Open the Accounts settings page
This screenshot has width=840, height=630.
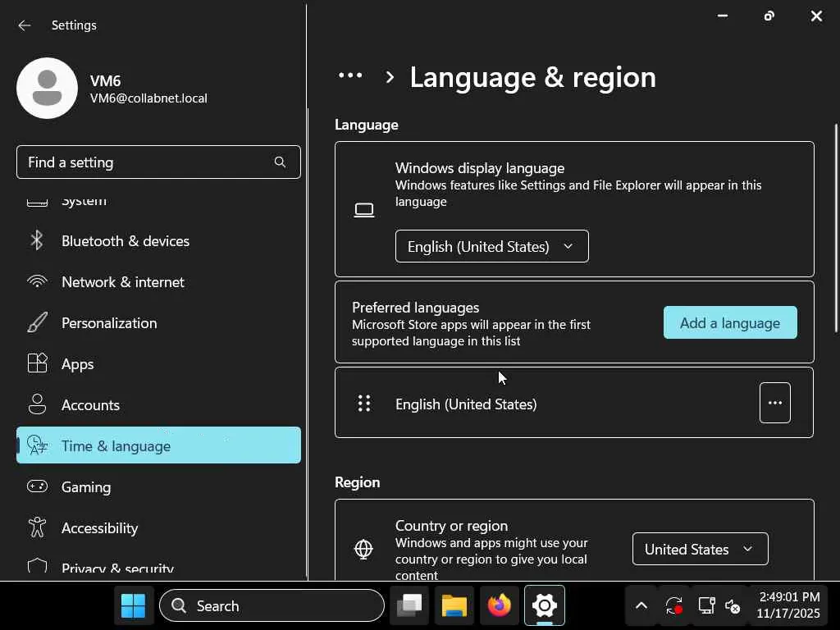158,405
